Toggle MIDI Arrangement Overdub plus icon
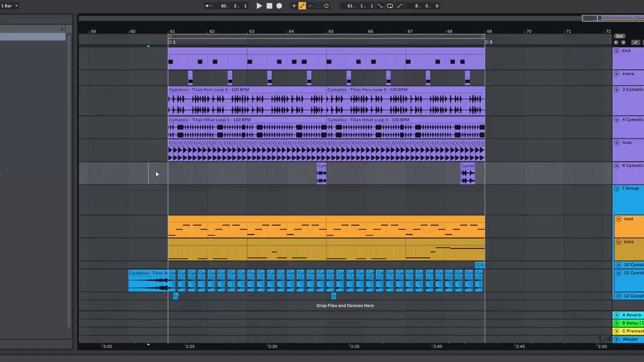This screenshot has height=362, width=644. coord(294,6)
